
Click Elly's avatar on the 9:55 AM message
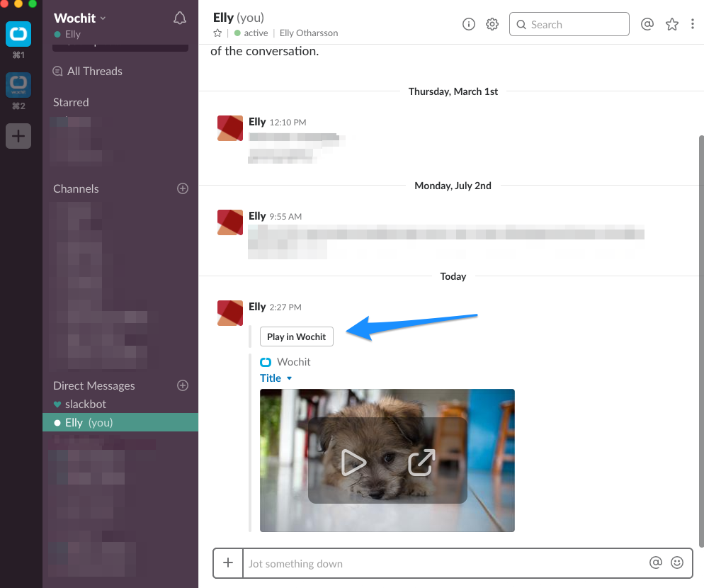click(x=230, y=222)
